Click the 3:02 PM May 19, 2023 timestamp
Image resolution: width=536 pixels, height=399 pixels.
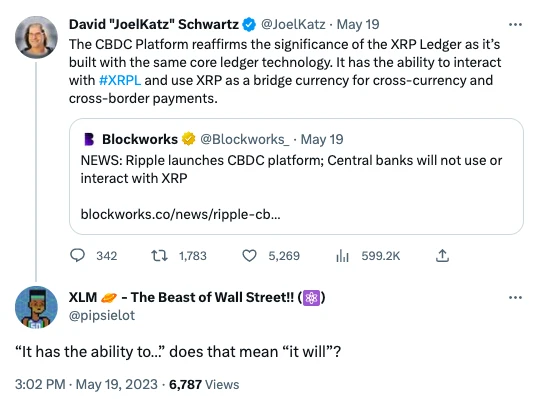(86, 384)
